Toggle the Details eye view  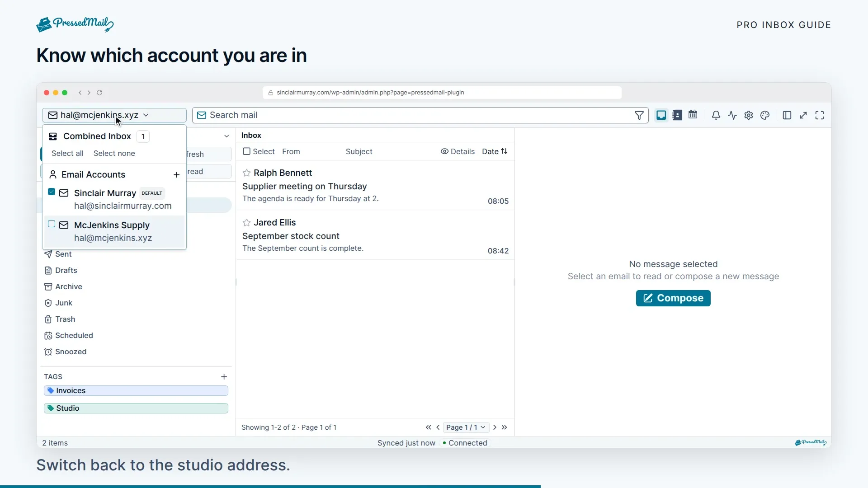pyautogui.click(x=458, y=152)
